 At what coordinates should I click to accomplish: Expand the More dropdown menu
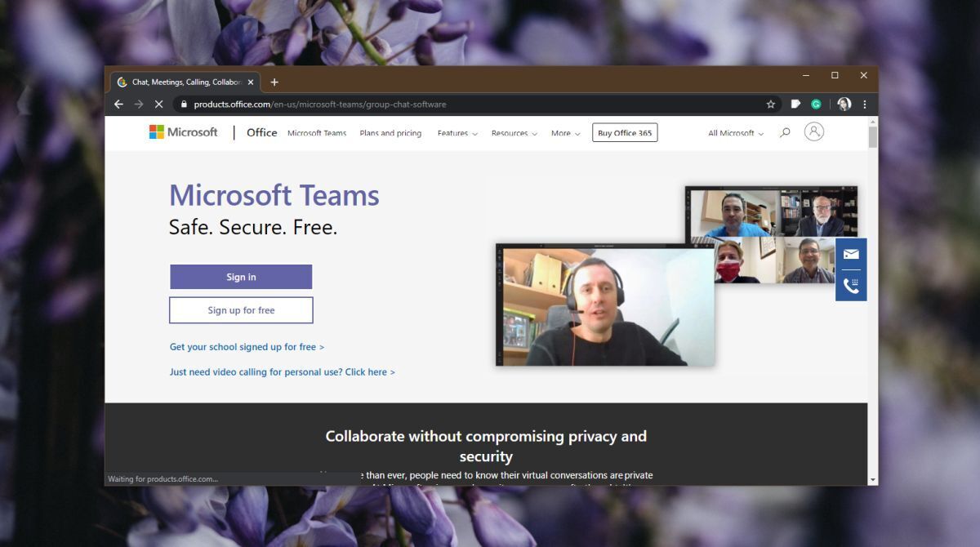(x=565, y=133)
